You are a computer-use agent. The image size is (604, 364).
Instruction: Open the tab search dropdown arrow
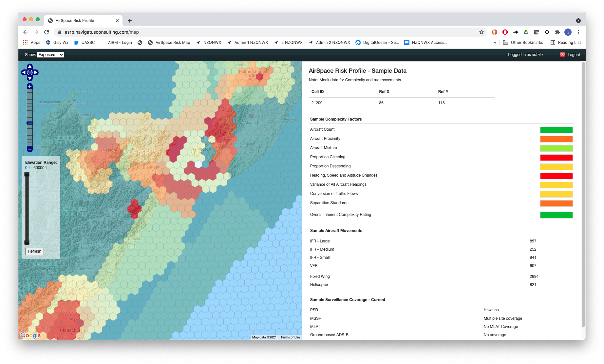tap(578, 21)
